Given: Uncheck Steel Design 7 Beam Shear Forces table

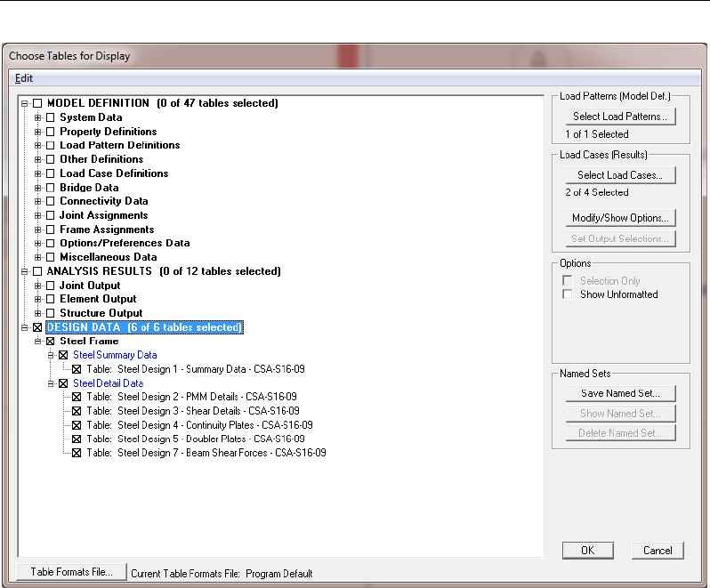Looking at the screenshot, I should [x=77, y=453].
